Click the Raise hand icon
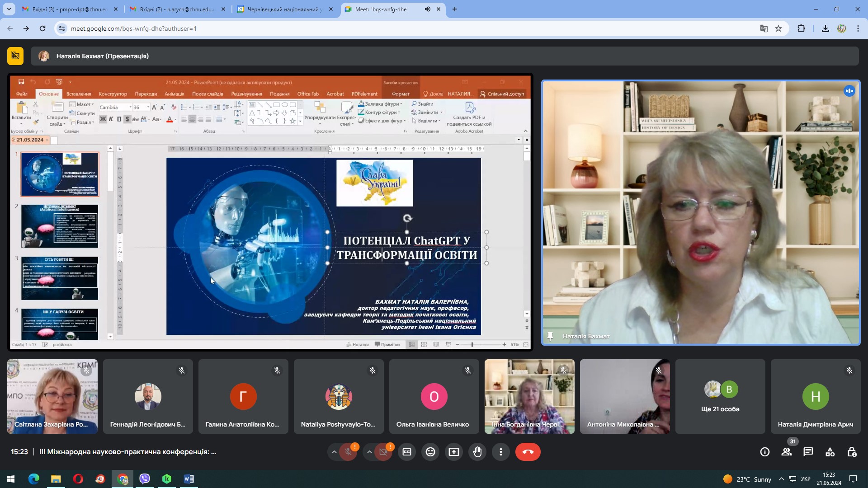Viewport: 868px width, 488px height. pyautogui.click(x=477, y=452)
